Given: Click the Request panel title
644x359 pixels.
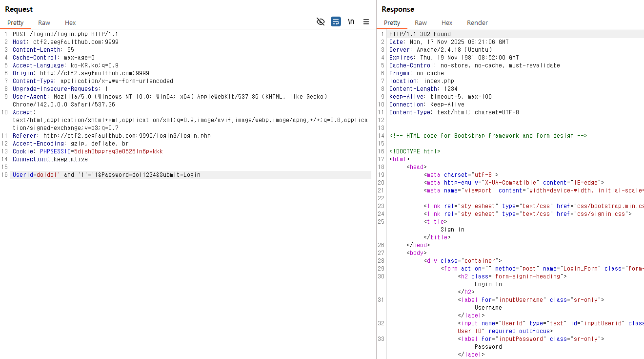Looking at the screenshot, I should 19,9.
